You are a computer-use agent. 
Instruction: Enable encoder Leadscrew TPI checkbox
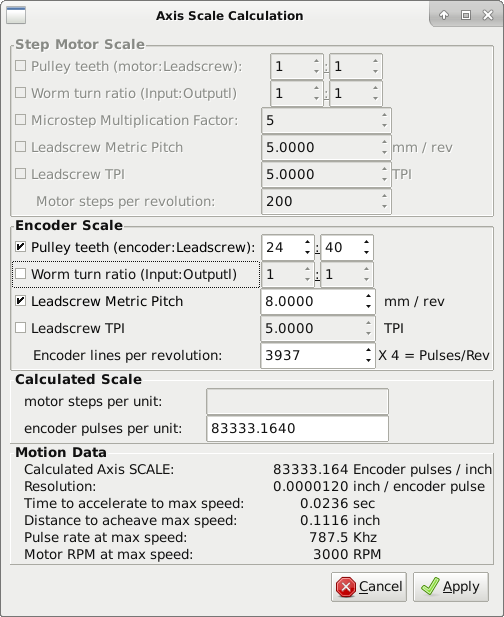tap(20, 328)
